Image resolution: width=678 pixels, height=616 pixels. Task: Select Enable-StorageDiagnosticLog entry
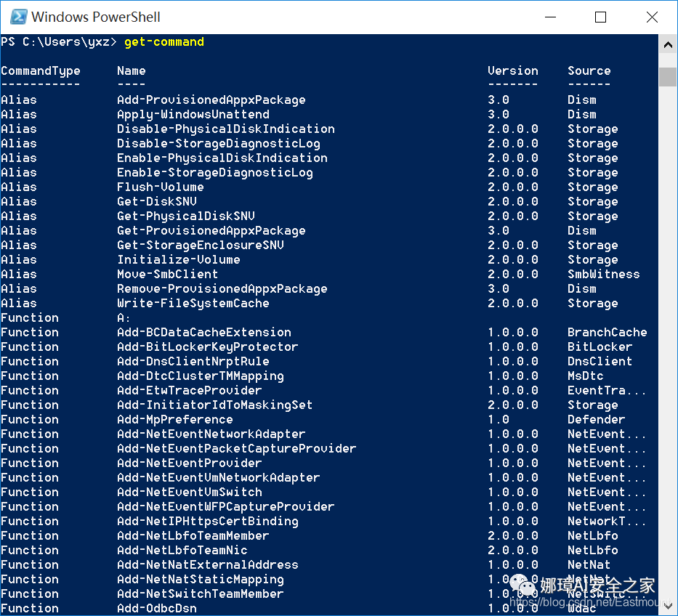215,172
